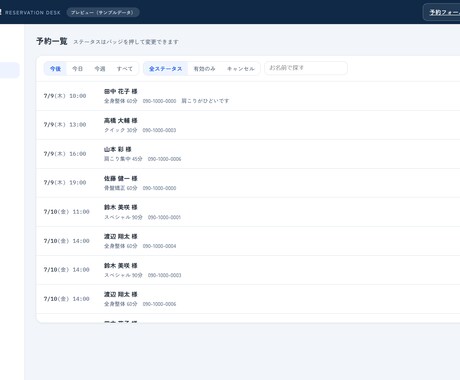Click the クイック 30分 menu text
The width and height of the screenshot is (460, 380).
[121, 130]
